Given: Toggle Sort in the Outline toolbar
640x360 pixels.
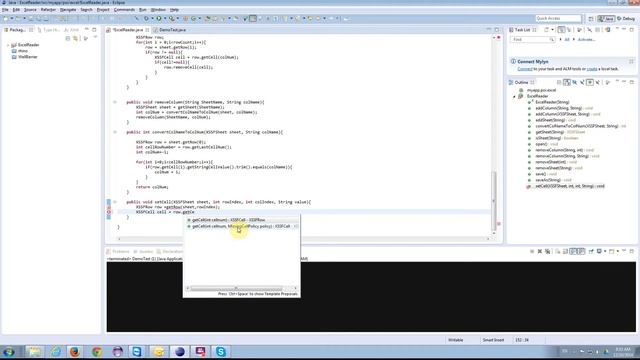Looking at the screenshot, I should (x=567, y=82).
